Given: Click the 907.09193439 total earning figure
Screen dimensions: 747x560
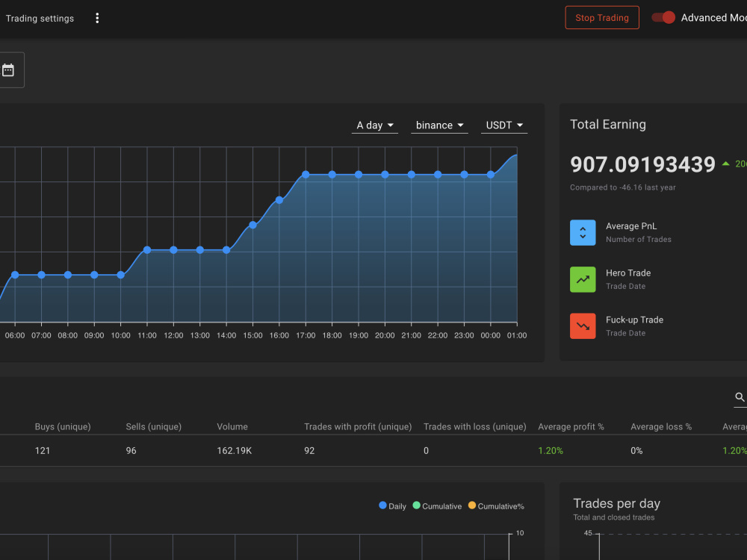Looking at the screenshot, I should coord(642,164).
